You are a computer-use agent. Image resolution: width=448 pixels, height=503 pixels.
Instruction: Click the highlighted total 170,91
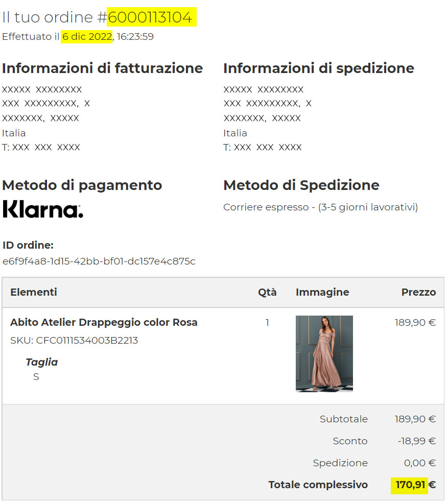click(x=410, y=485)
